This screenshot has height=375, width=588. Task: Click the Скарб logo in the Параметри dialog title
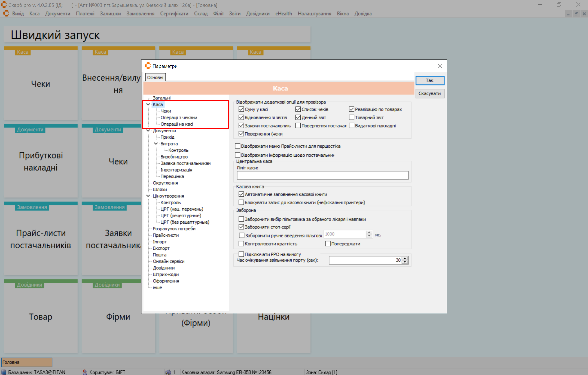point(148,66)
